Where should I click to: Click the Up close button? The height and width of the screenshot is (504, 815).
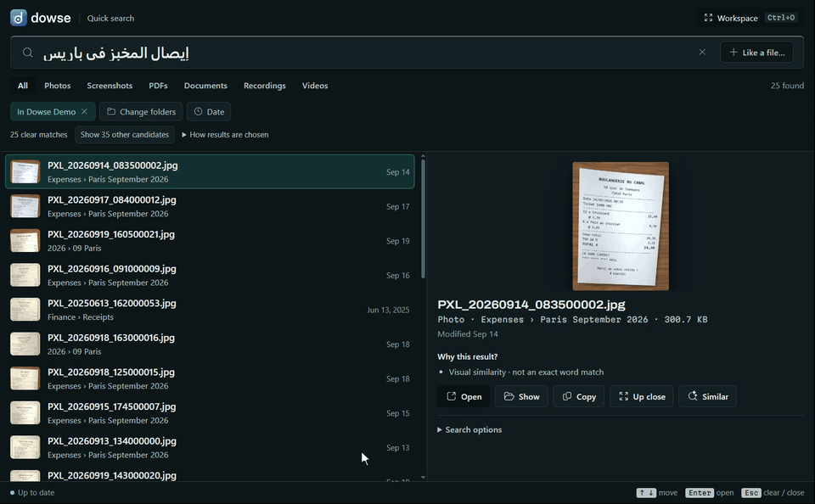click(x=642, y=396)
